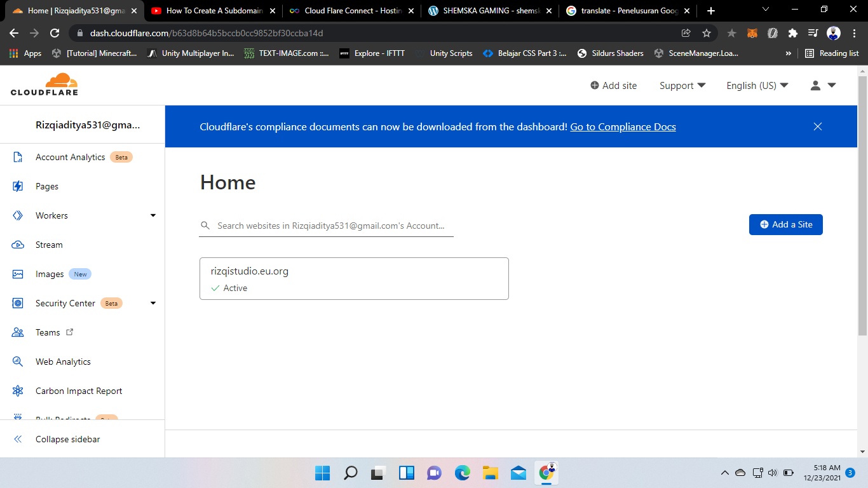Follow the Go to Compliance Docs link
Image resolution: width=868 pixels, height=488 pixels.
(623, 126)
